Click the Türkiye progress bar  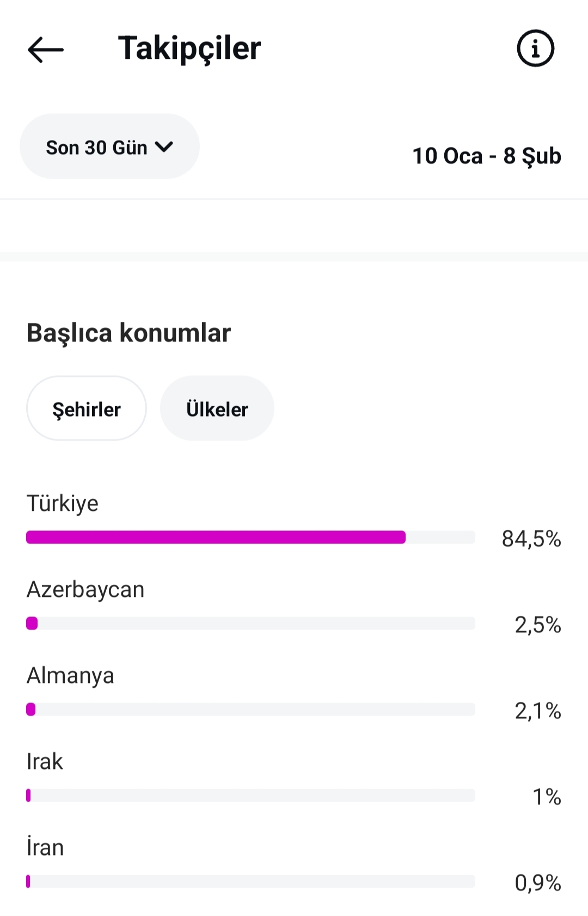pos(250,538)
